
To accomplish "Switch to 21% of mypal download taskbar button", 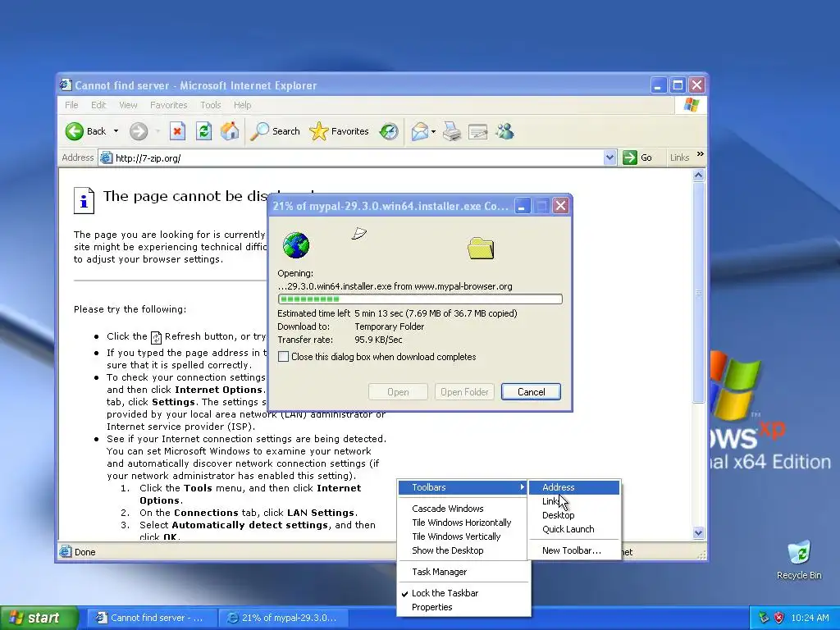I will [x=284, y=618].
